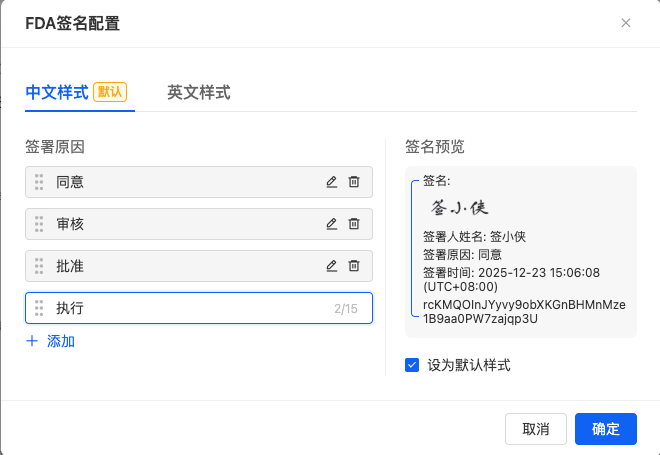Select the 中文样式 tab
Viewport: 660px width, 455px height.
point(58,93)
